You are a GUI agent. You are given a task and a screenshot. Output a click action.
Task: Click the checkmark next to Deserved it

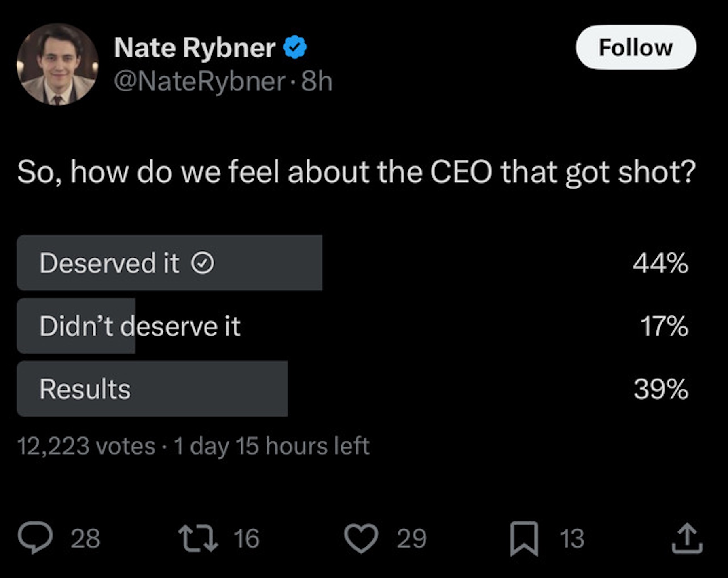tap(202, 263)
